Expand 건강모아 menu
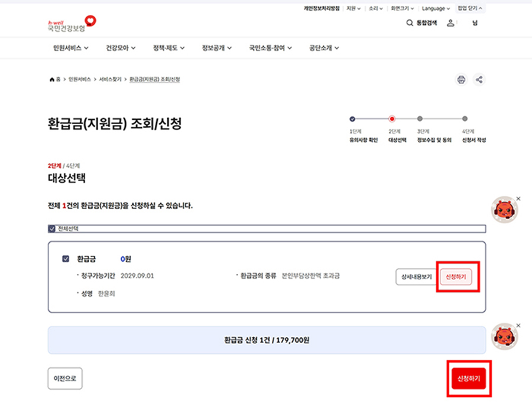The height and width of the screenshot is (411, 532). tap(121, 48)
